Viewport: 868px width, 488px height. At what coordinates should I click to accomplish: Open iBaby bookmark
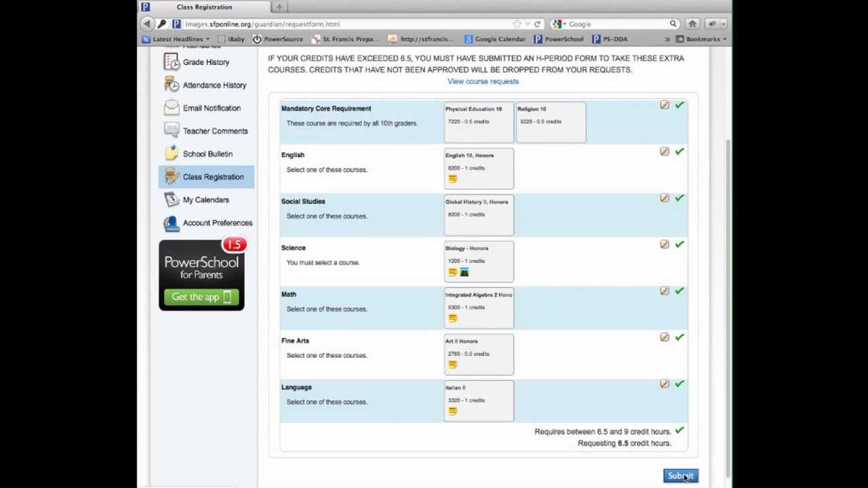(231, 39)
